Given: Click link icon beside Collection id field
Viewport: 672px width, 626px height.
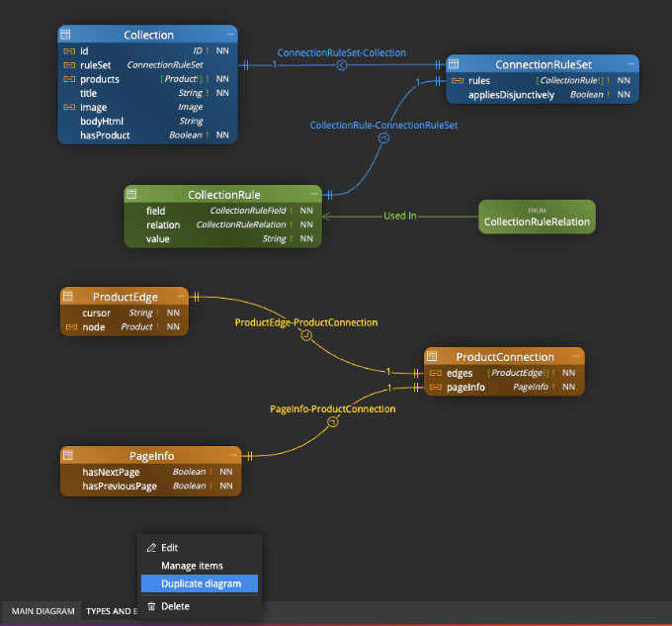Looking at the screenshot, I should point(69,51).
